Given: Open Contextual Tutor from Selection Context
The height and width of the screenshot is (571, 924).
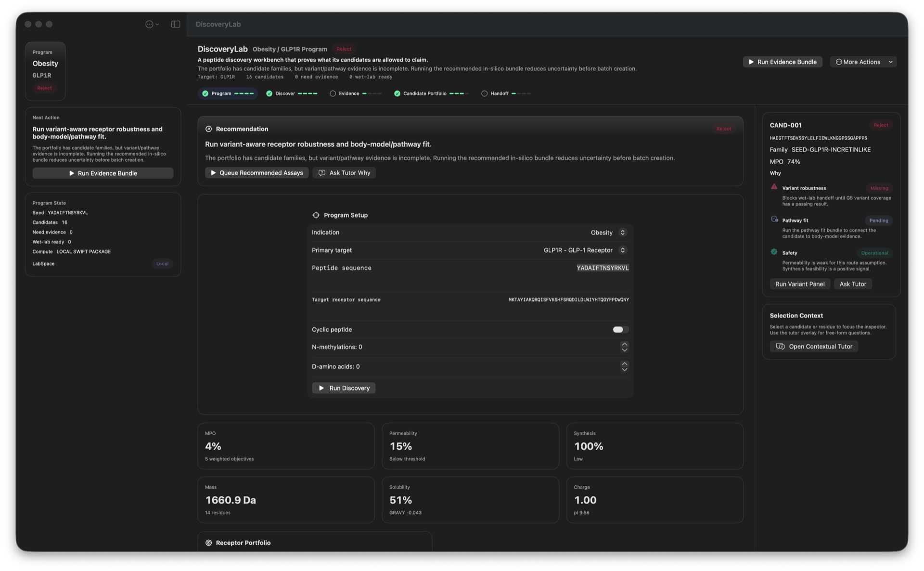Looking at the screenshot, I should [814, 347].
